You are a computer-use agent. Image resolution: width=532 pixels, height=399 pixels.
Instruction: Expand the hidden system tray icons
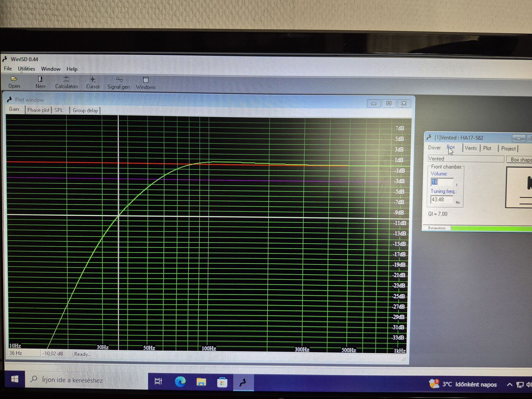tap(509, 385)
